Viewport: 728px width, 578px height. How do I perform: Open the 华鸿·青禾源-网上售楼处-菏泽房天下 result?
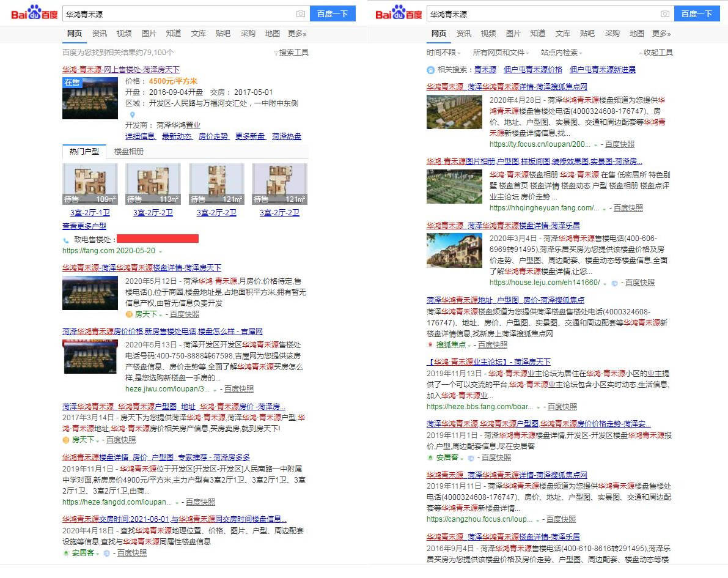point(121,69)
